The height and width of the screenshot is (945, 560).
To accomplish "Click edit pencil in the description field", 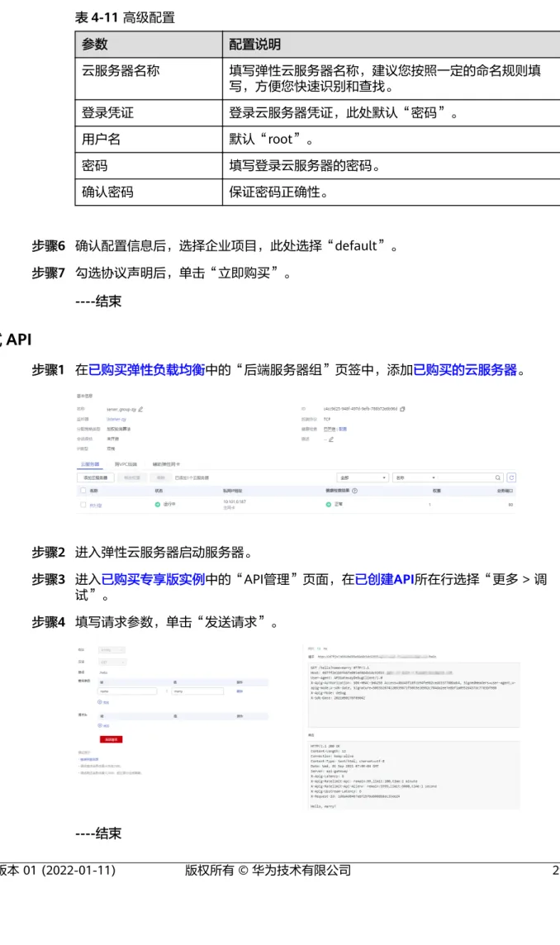I will pyautogui.click(x=331, y=439).
